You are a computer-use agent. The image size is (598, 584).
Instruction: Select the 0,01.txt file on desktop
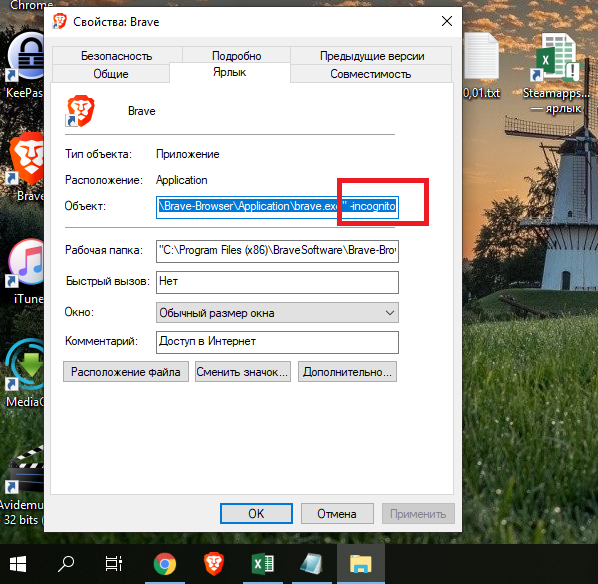pyautogui.click(x=481, y=66)
